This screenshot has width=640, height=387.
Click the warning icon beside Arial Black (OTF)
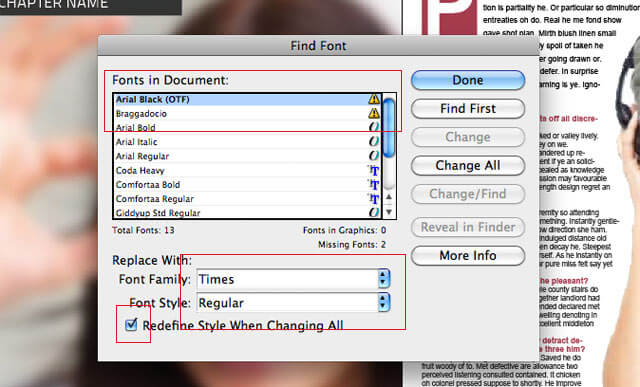374,99
